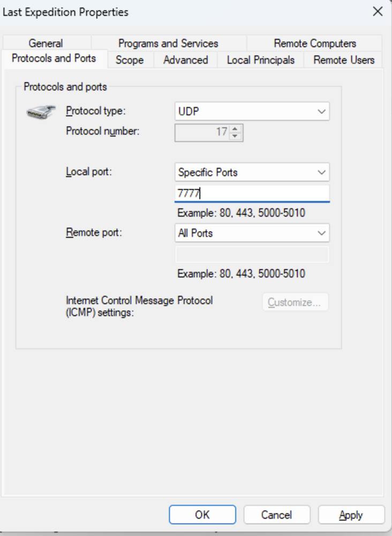Go to the Remote Computers tab

point(315,43)
